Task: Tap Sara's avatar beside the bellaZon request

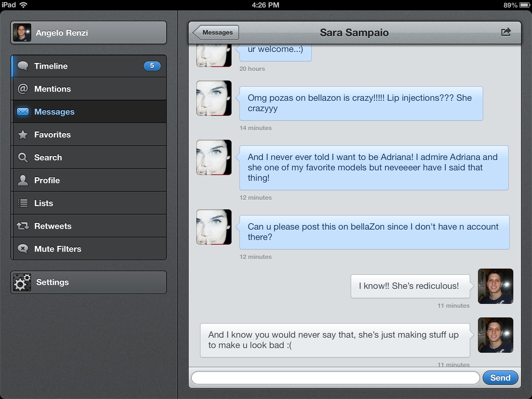Action: (x=214, y=227)
